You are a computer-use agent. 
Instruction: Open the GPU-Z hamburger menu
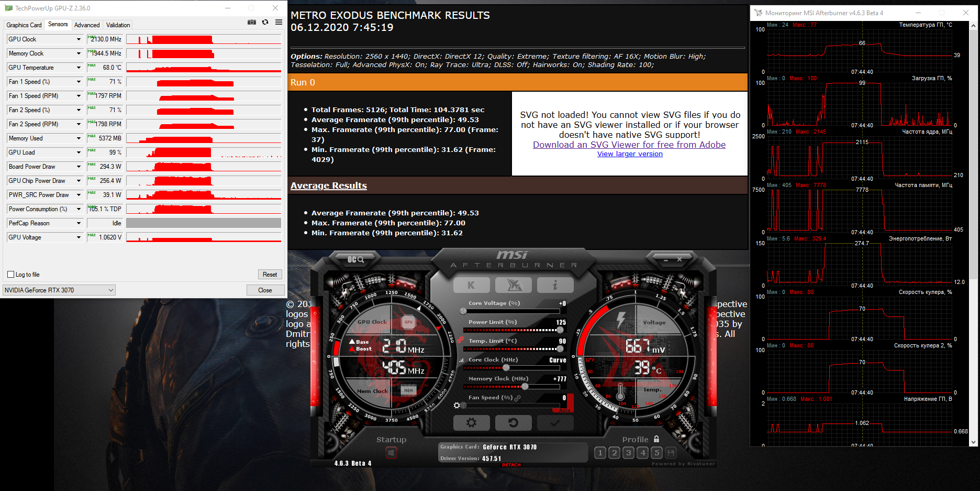[279, 22]
